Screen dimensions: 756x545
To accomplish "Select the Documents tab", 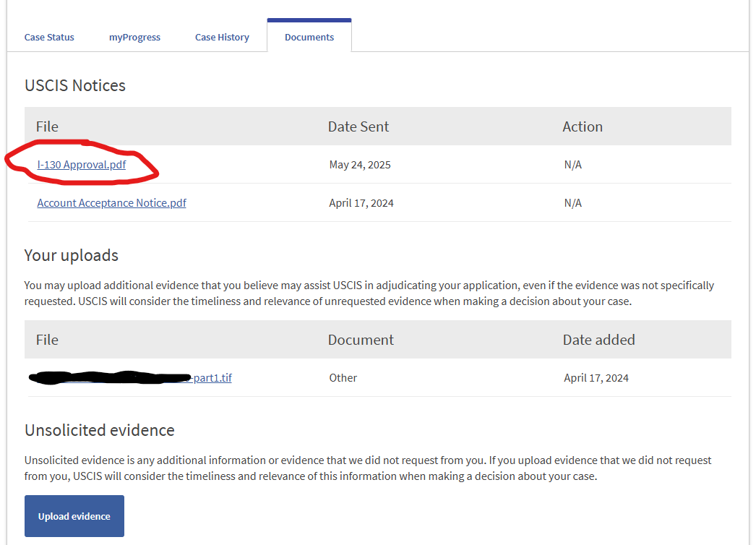I will point(309,35).
